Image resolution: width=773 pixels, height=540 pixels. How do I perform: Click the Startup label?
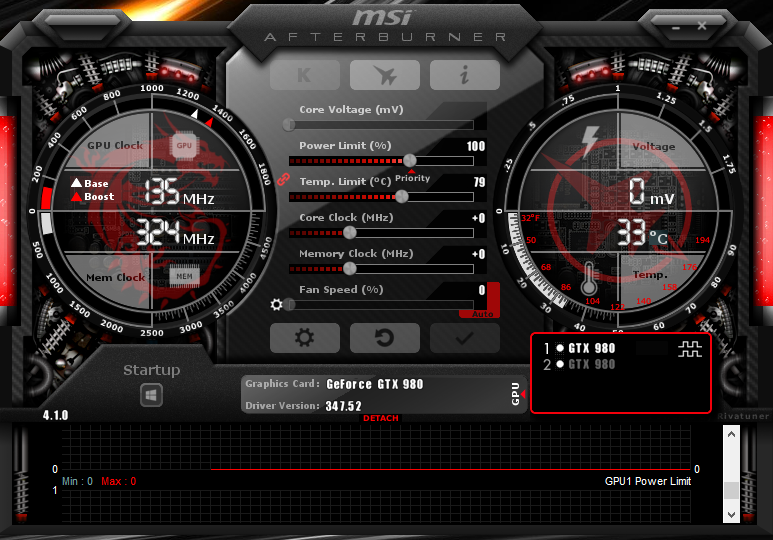tap(151, 370)
